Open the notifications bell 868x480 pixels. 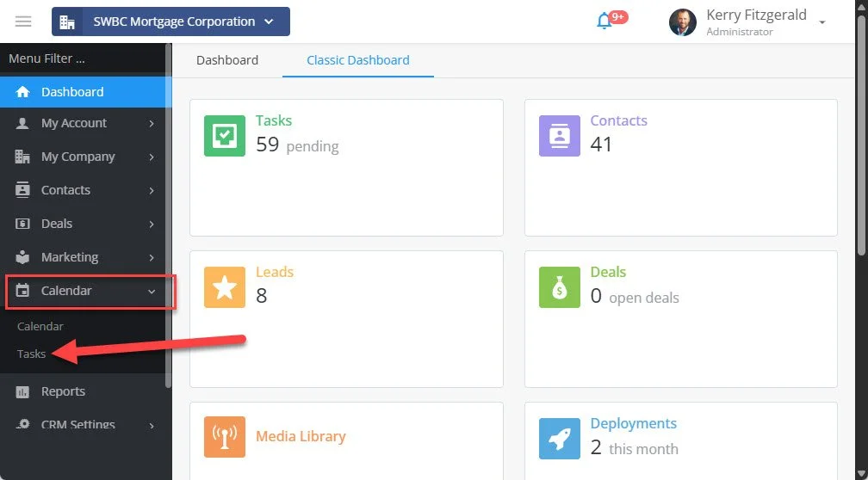(x=604, y=22)
